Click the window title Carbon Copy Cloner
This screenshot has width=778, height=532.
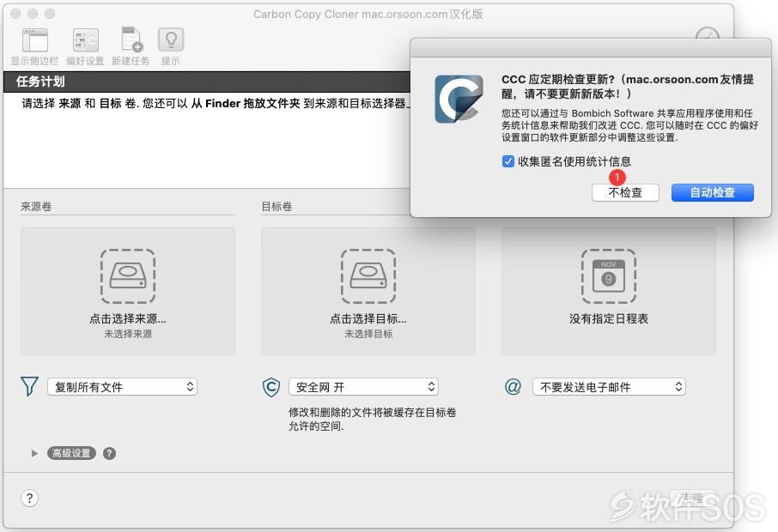[x=368, y=14]
